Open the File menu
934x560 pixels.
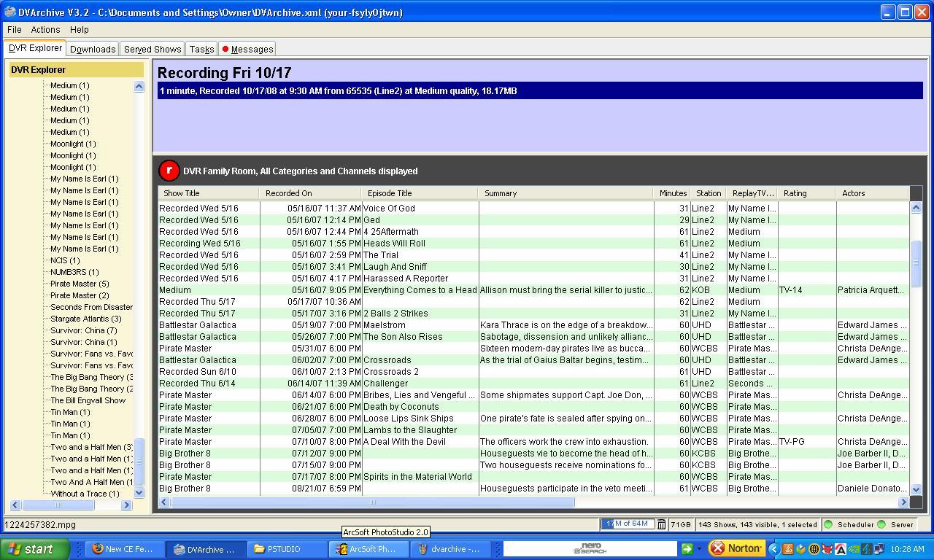tap(15, 30)
